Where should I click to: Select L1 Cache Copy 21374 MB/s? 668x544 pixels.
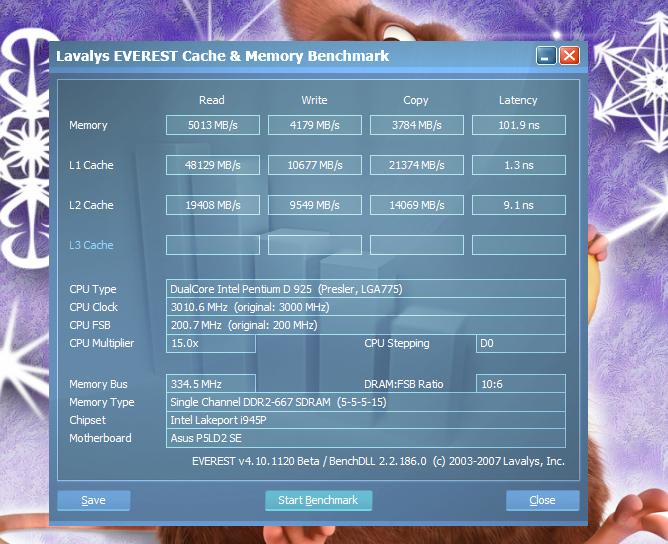pos(417,165)
